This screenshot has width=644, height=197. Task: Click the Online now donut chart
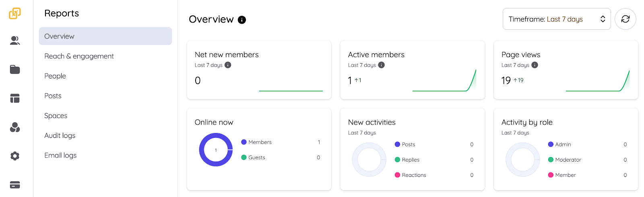[216, 150]
